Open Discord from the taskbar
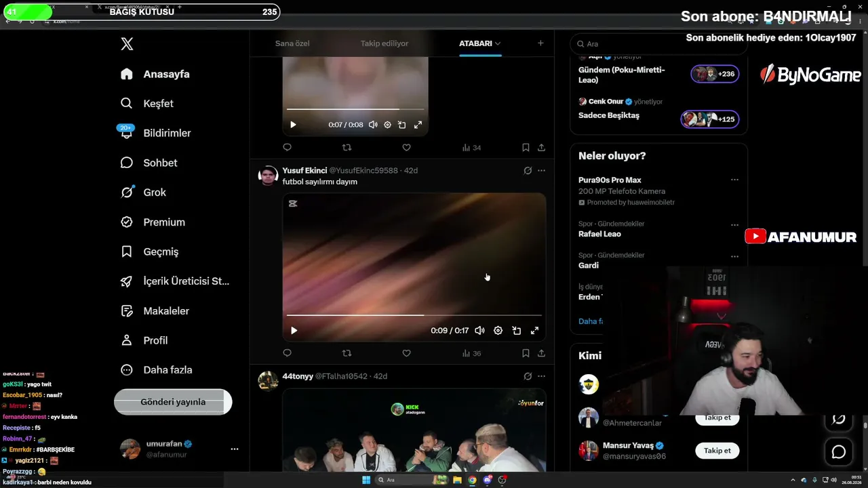 click(487, 480)
